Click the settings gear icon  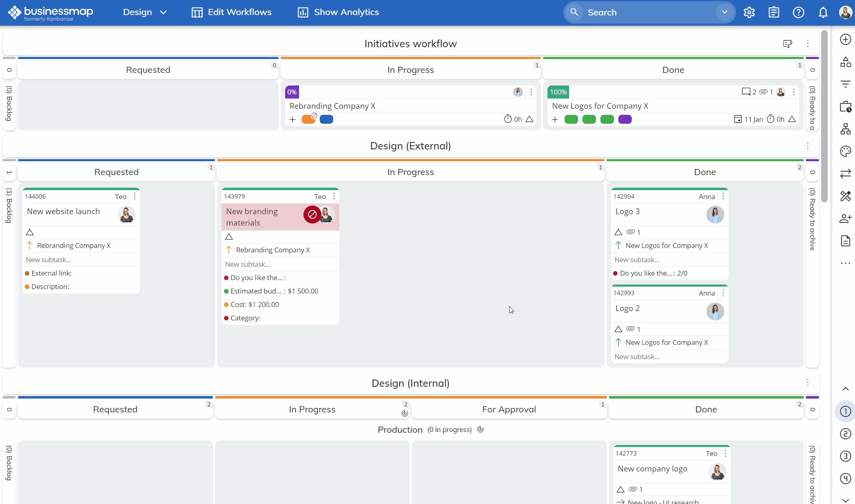click(x=749, y=13)
